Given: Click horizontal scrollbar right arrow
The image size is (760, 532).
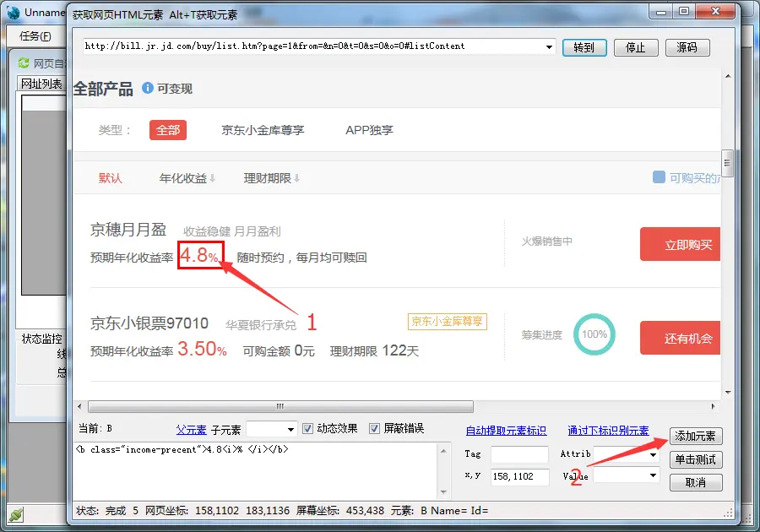Looking at the screenshot, I should [x=713, y=406].
